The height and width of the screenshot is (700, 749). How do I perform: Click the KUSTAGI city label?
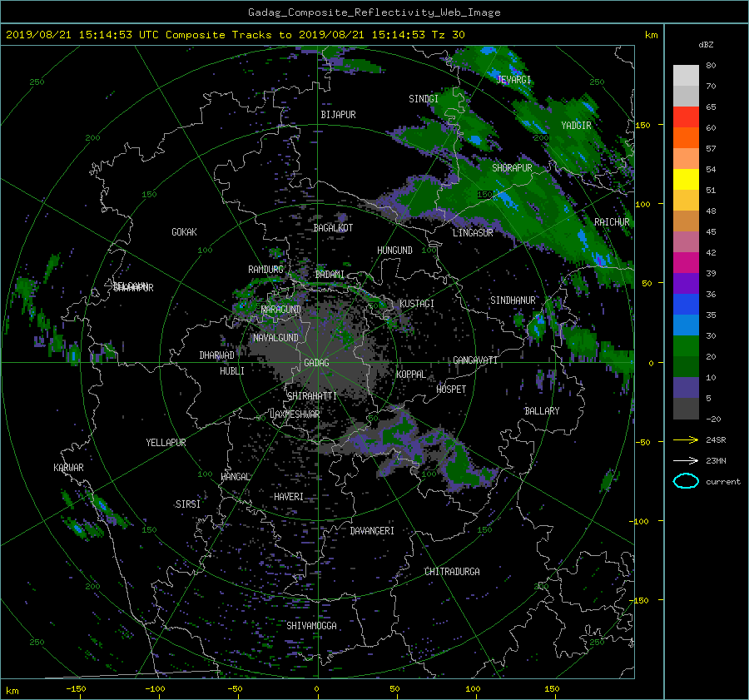tap(417, 304)
